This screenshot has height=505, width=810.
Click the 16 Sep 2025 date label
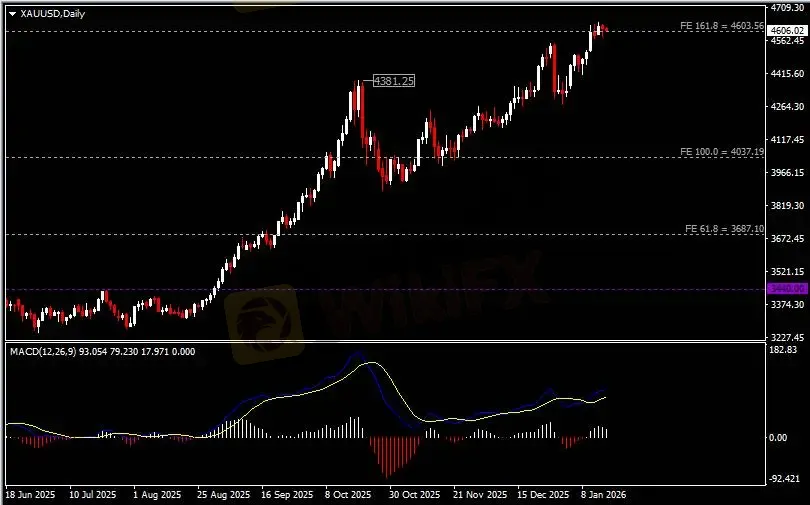[x=287, y=495]
